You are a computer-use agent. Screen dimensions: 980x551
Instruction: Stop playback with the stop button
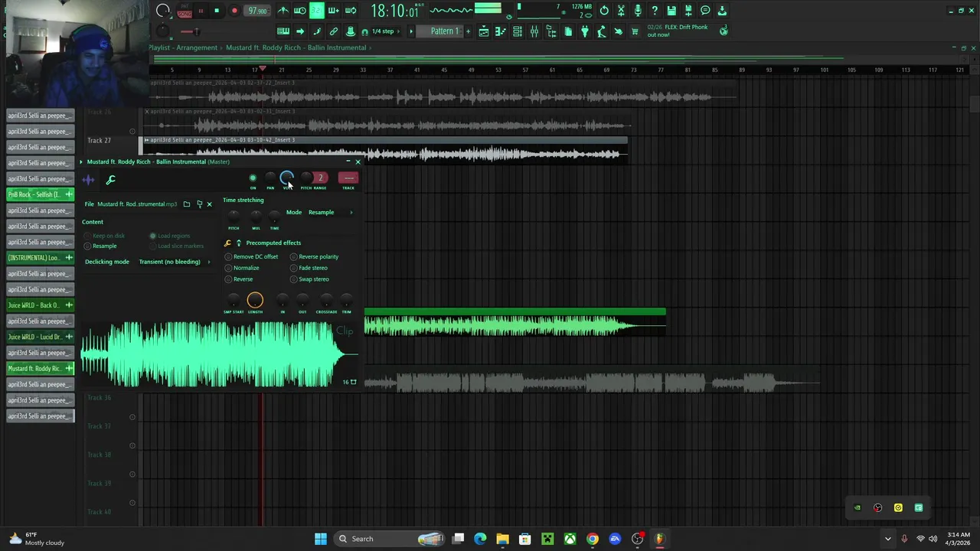click(217, 11)
